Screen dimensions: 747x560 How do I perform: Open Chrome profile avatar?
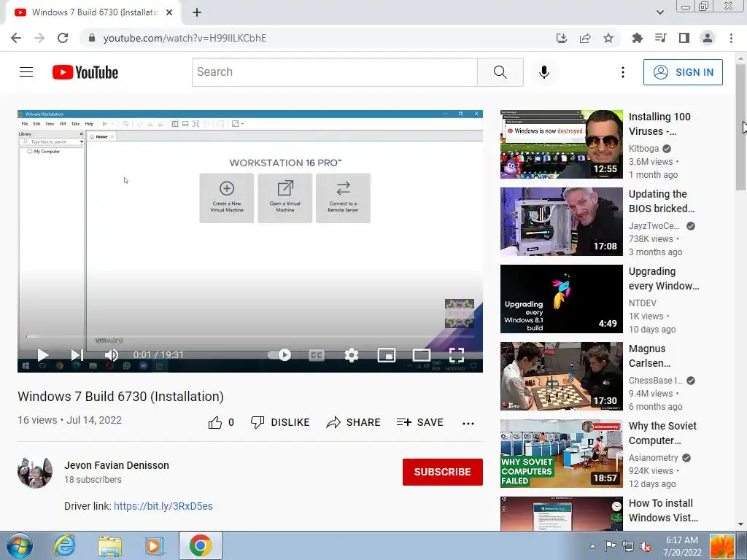click(x=708, y=38)
